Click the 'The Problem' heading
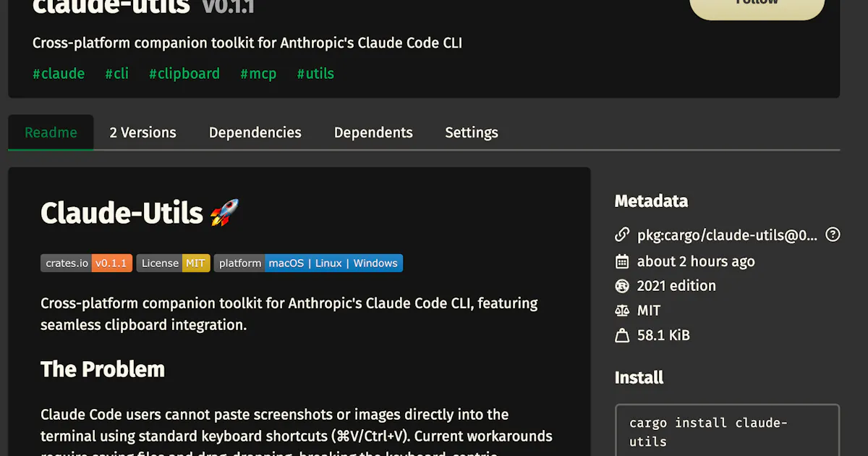868x456 pixels. tap(103, 369)
